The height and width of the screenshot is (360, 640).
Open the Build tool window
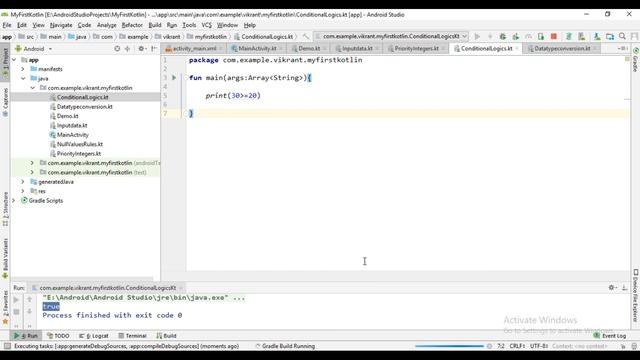(167, 336)
